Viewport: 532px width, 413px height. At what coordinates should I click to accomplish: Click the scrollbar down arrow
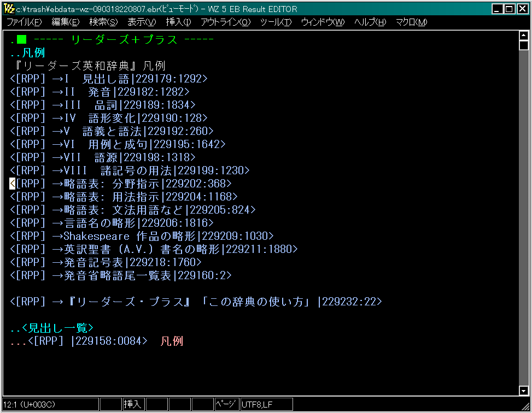(523, 391)
